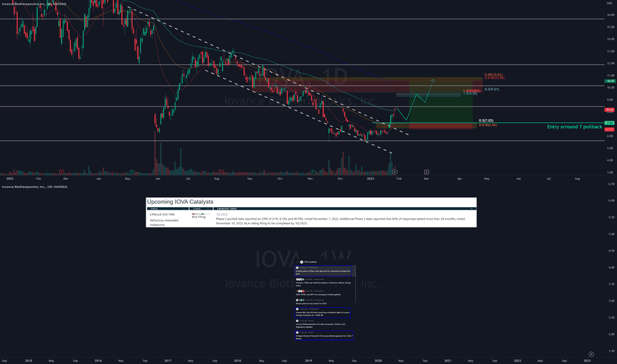
Task: Click the green earnings marker near May 2022
Action: point(132,172)
